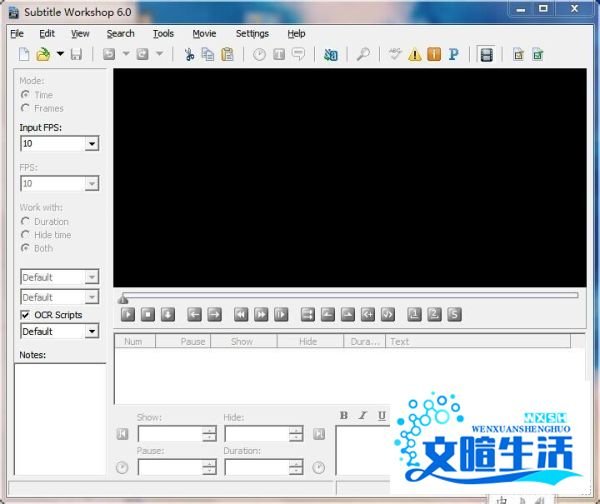Expand the Input FPS dropdown
This screenshot has width=600, height=504.
coord(91,144)
